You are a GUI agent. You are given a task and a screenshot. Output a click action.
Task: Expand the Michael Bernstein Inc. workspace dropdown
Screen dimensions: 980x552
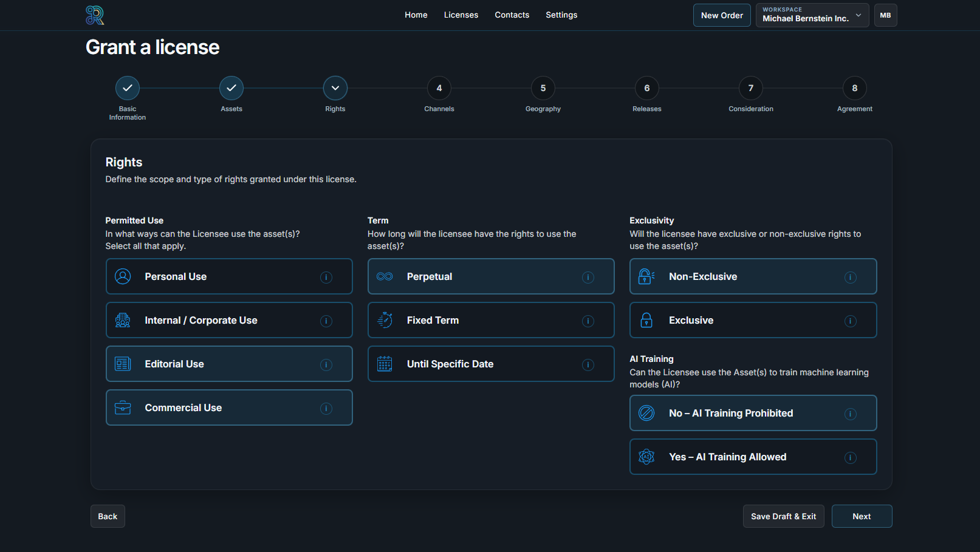click(812, 15)
